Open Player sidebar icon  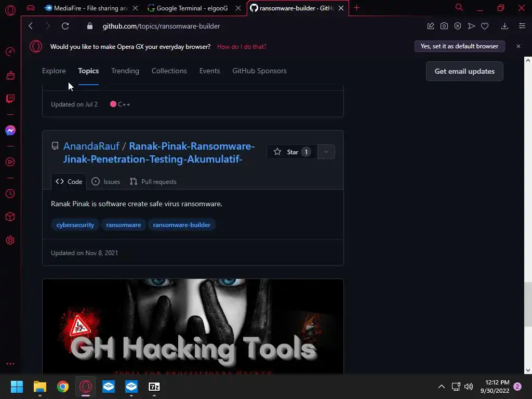10,162
